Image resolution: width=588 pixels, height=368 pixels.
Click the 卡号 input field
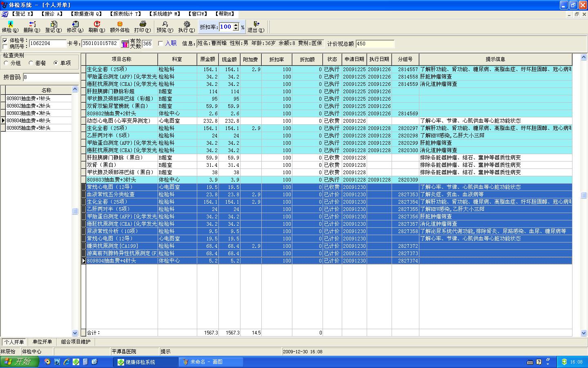pos(100,43)
